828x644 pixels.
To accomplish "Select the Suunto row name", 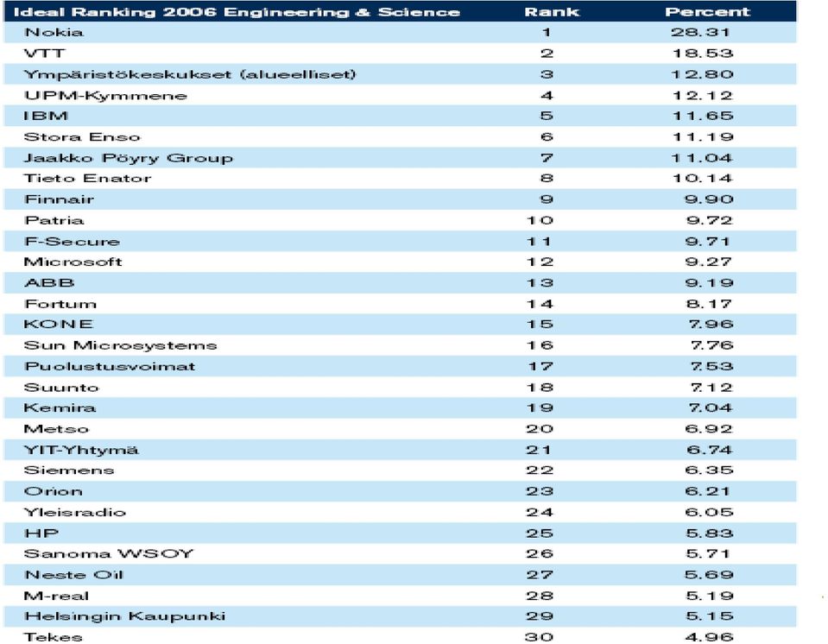I will point(61,388).
